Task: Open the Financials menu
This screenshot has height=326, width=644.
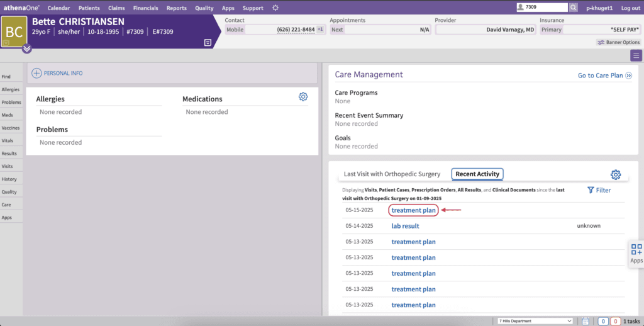Action: [x=145, y=8]
